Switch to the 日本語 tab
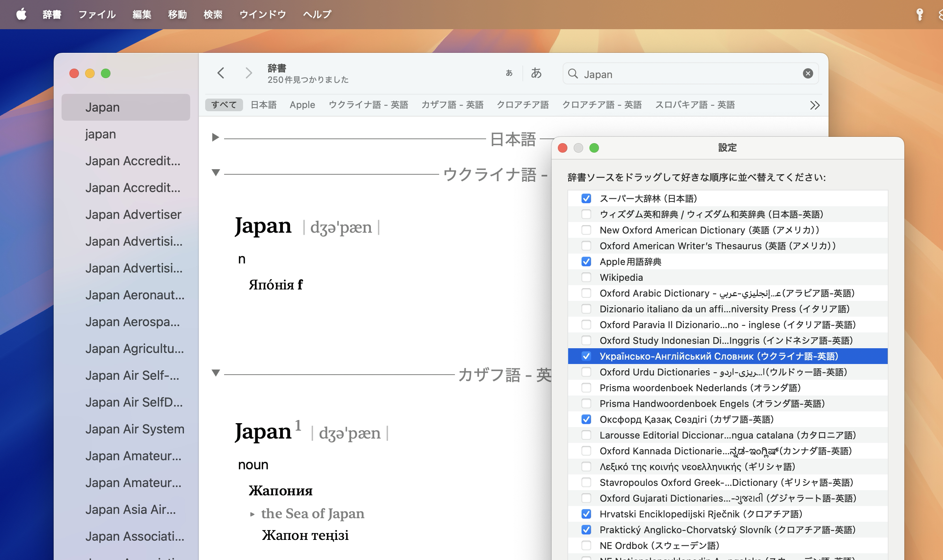The image size is (943, 560). 264,105
